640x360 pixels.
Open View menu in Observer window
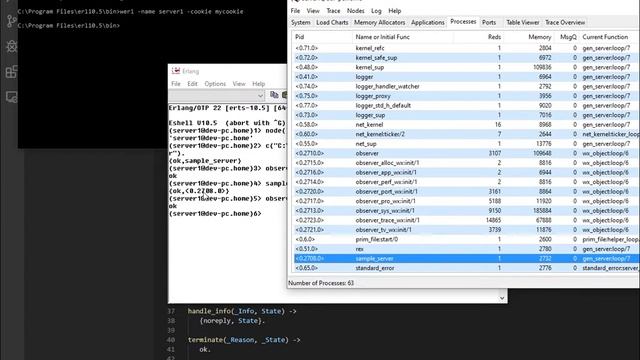tap(313, 11)
